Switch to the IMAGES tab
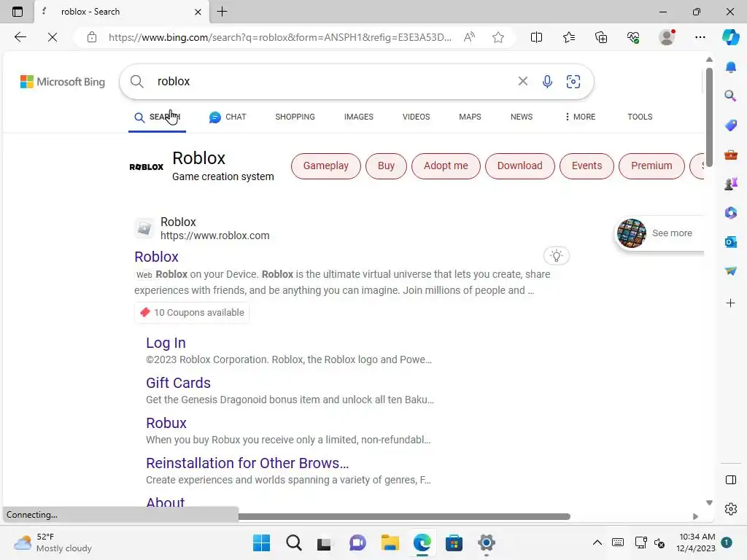Screen dimensions: 747x560 pyautogui.click(x=359, y=117)
